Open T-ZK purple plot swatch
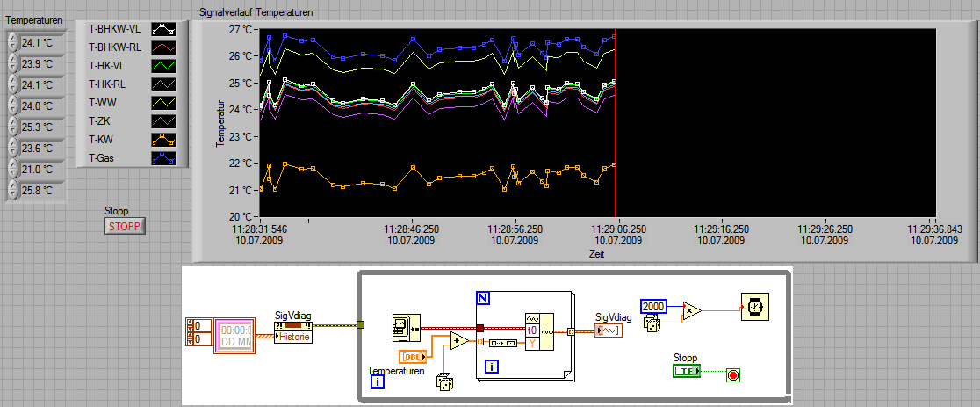The height and width of the screenshot is (407, 980). (163, 121)
